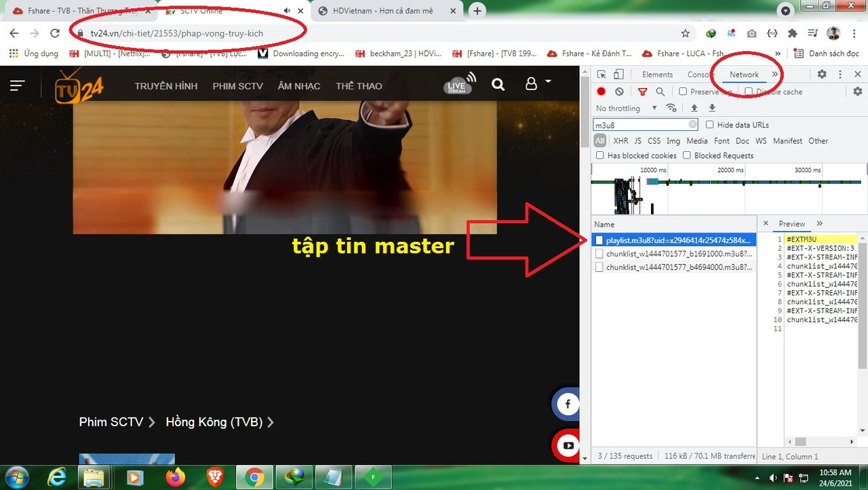Check Has blocked cookies
The width and height of the screenshot is (868, 490).
599,155
